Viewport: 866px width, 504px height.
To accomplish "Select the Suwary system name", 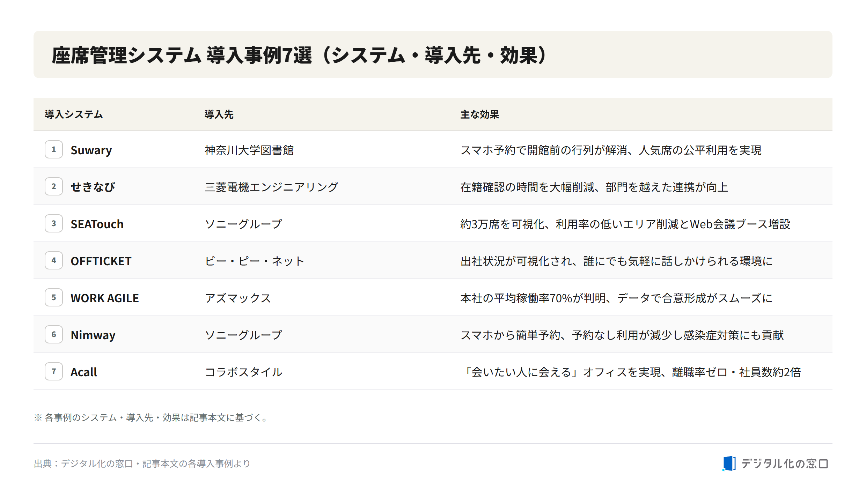I will click(91, 150).
